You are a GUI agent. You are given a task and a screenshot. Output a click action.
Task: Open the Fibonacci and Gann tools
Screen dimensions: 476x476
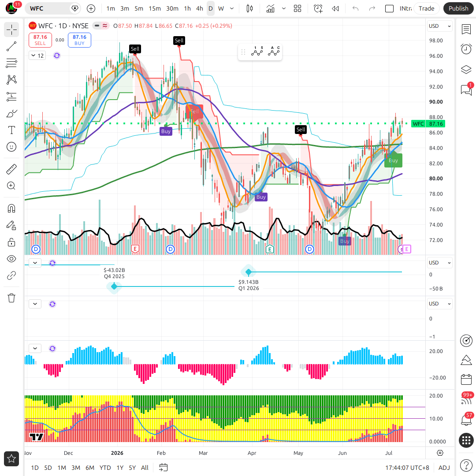click(x=11, y=63)
